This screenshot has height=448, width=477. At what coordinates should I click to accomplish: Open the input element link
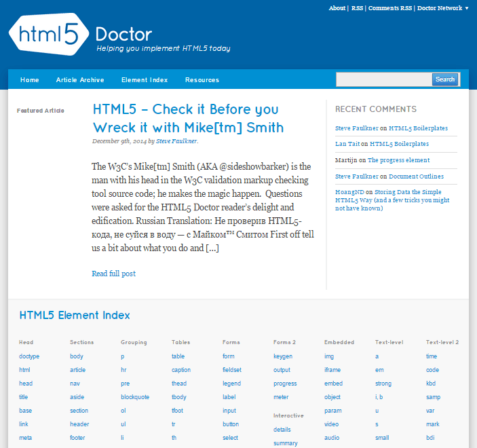[229, 411]
